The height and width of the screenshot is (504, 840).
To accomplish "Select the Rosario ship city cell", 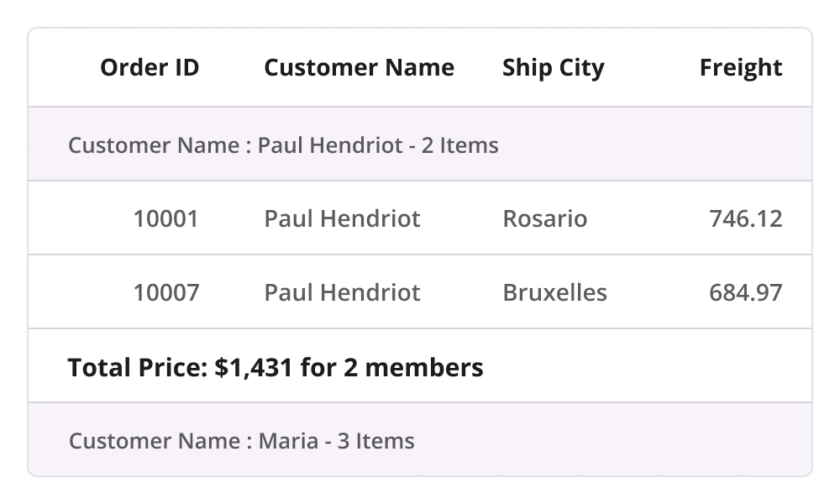I will point(544,219).
